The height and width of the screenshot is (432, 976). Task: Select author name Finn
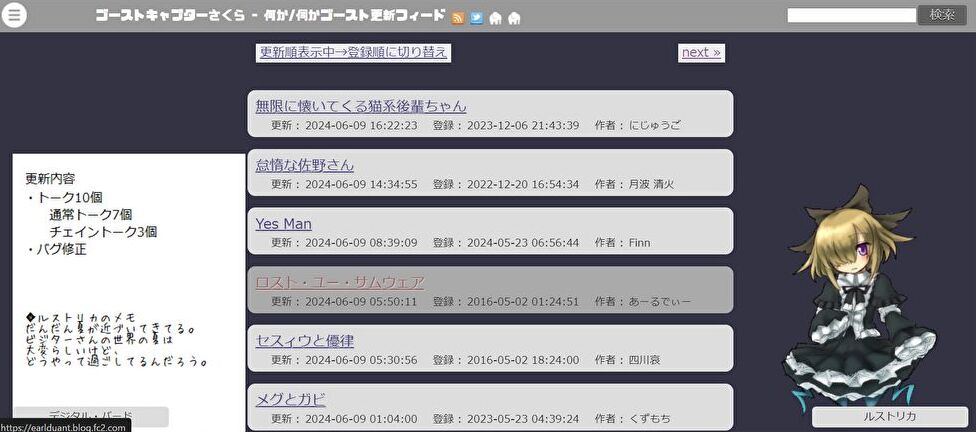(639, 243)
